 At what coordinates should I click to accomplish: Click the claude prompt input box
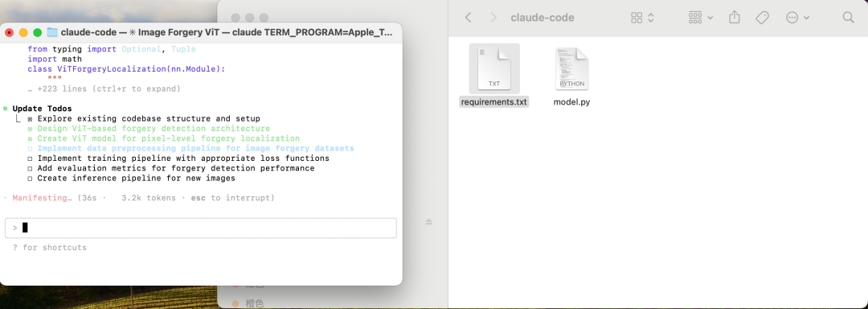pos(200,229)
